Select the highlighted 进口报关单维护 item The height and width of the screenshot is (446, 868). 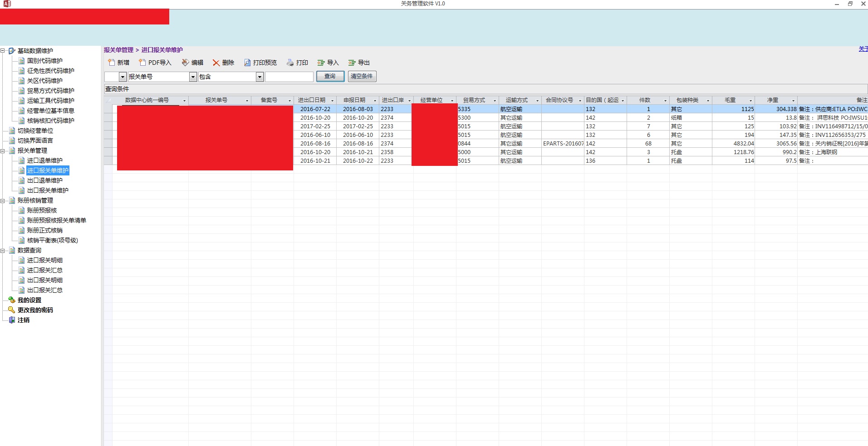coord(48,170)
